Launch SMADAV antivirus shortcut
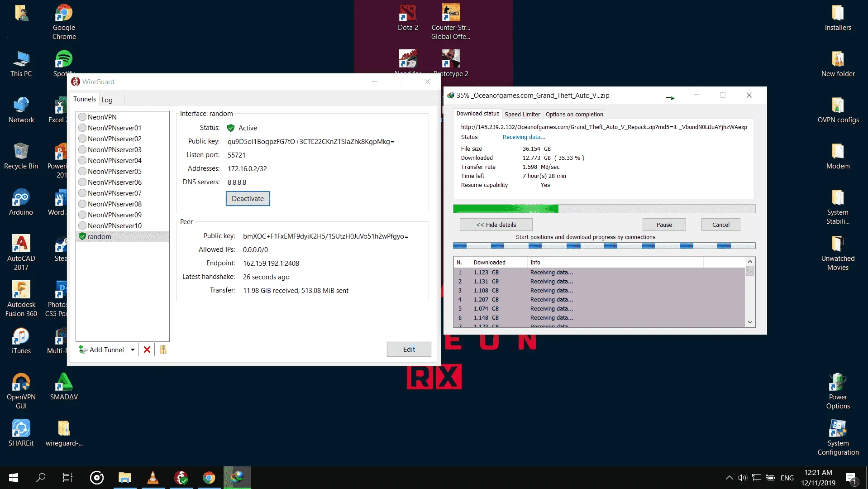 click(x=64, y=387)
